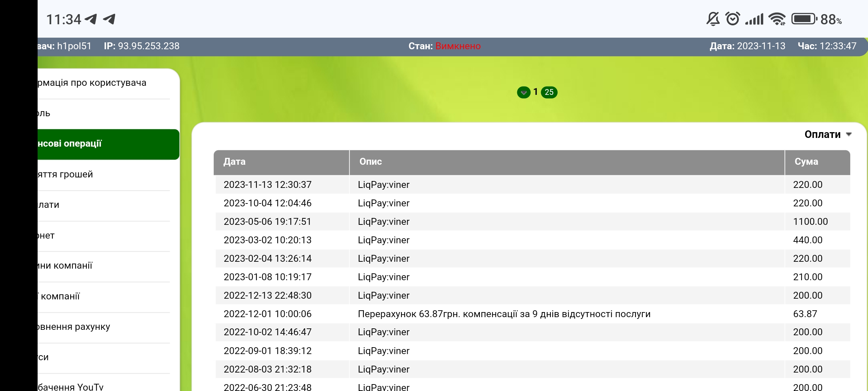
Task: Select the IP address 93.95.253.238
Action: click(x=149, y=46)
